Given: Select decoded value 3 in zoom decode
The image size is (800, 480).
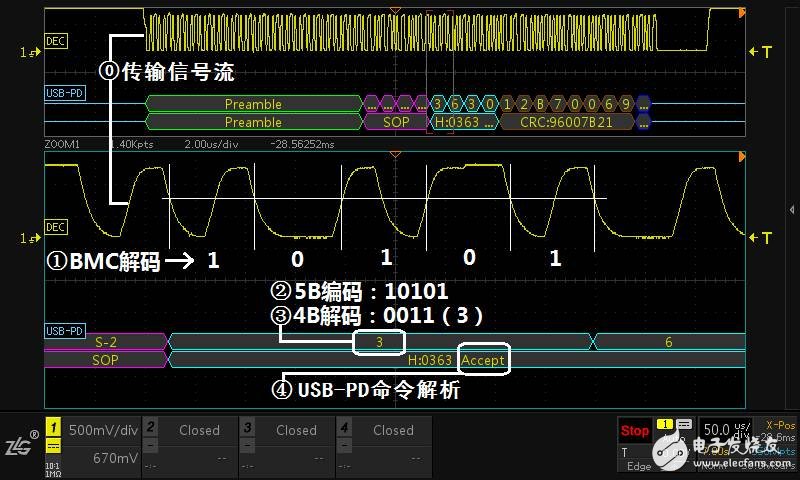Looking at the screenshot, I should coord(379,342).
